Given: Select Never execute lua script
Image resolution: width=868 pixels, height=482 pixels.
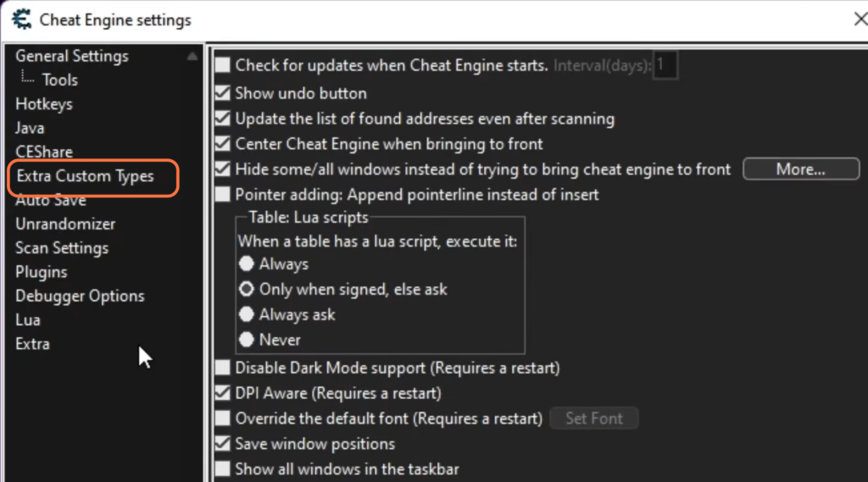Looking at the screenshot, I should pyautogui.click(x=247, y=340).
